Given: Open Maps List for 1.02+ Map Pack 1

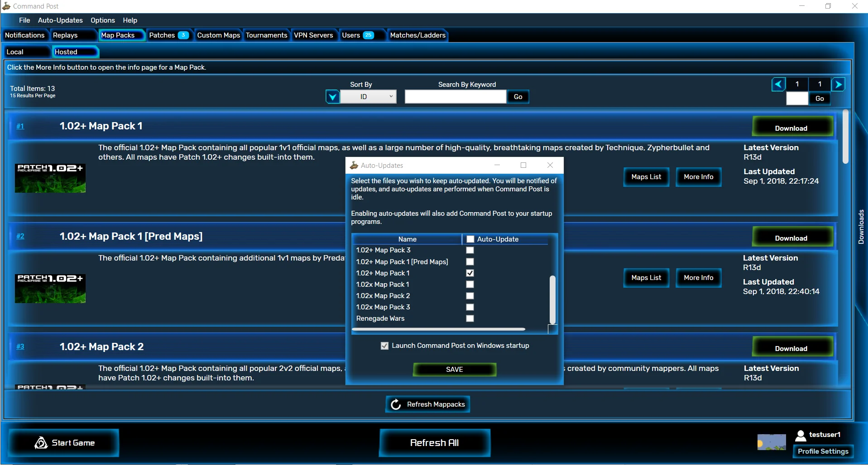Looking at the screenshot, I should (x=646, y=177).
